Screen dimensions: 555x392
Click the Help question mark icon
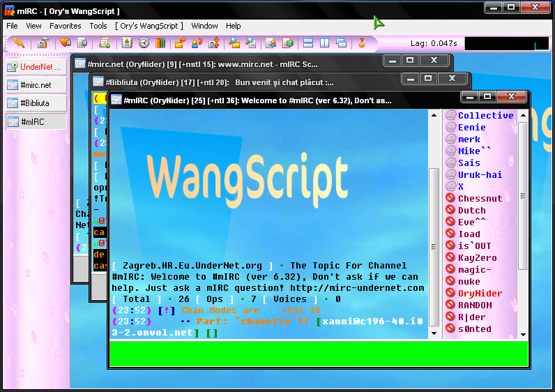(361, 43)
